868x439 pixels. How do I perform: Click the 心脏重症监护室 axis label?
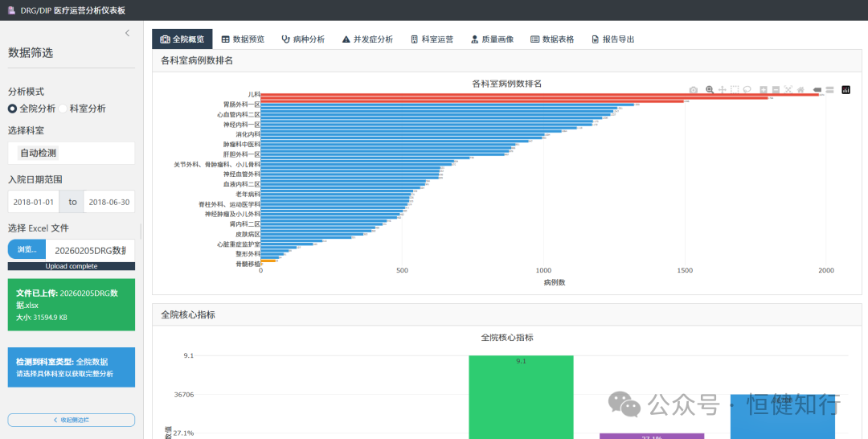pyautogui.click(x=238, y=244)
